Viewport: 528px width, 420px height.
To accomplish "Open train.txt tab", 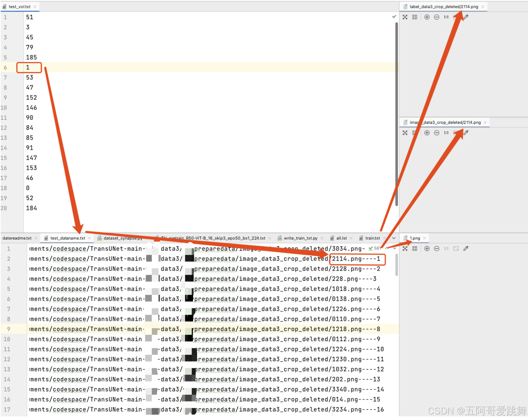I will (x=372, y=238).
